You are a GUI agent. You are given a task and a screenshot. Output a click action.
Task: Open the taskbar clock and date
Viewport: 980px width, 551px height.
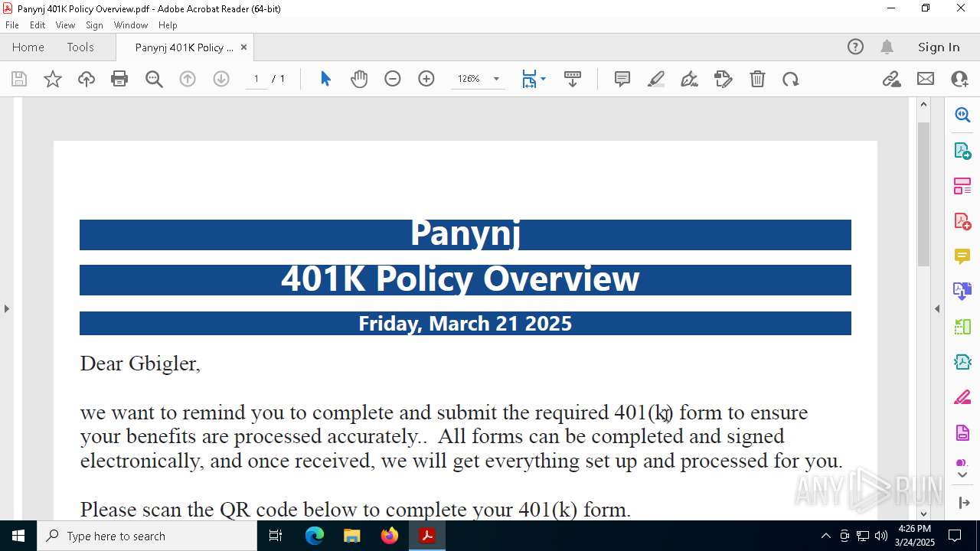tap(914, 536)
